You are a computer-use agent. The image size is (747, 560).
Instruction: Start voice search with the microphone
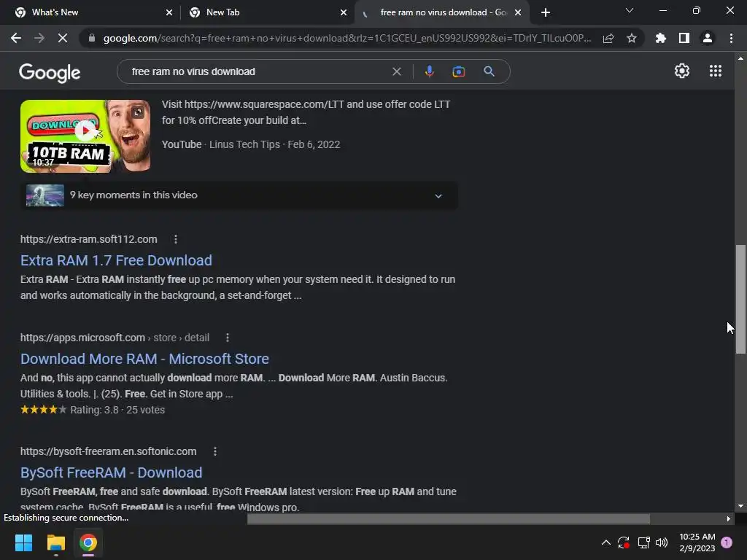(429, 71)
